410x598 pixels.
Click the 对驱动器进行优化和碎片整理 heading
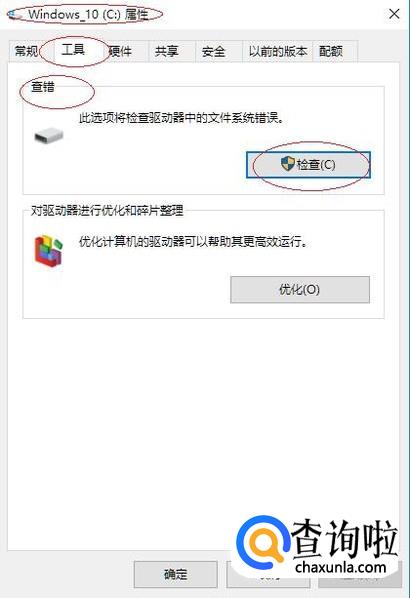(107, 210)
